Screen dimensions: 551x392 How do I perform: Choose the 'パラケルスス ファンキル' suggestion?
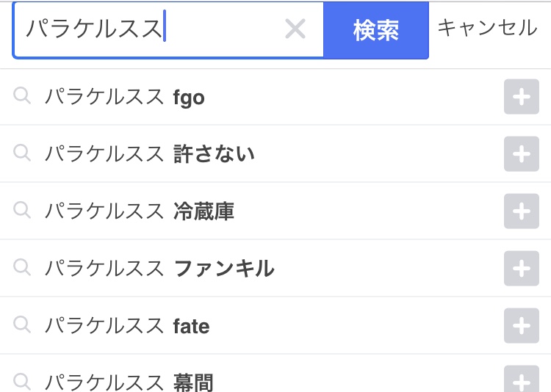[159, 269]
